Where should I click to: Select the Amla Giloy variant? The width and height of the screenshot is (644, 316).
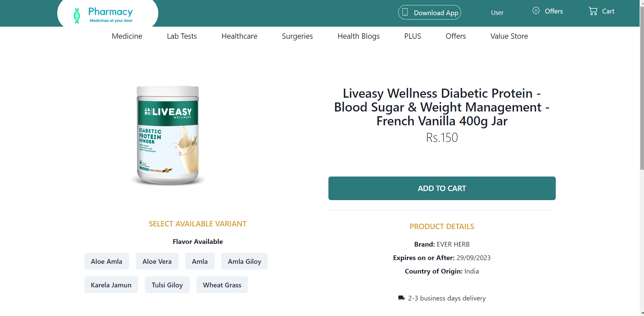[245, 261]
